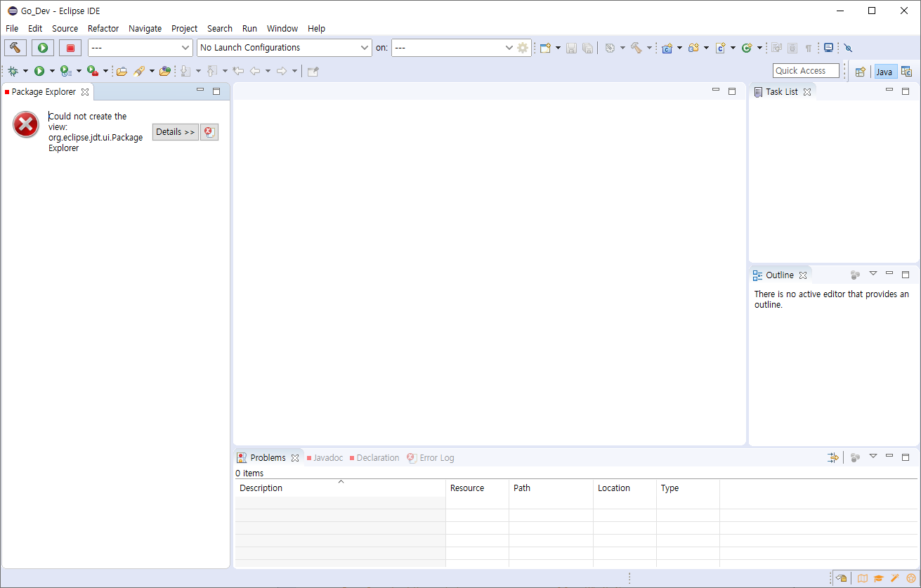Image resolution: width=921 pixels, height=588 pixels.
Task: Switch to the Javadoc tab
Action: pyautogui.click(x=325, y=458)
